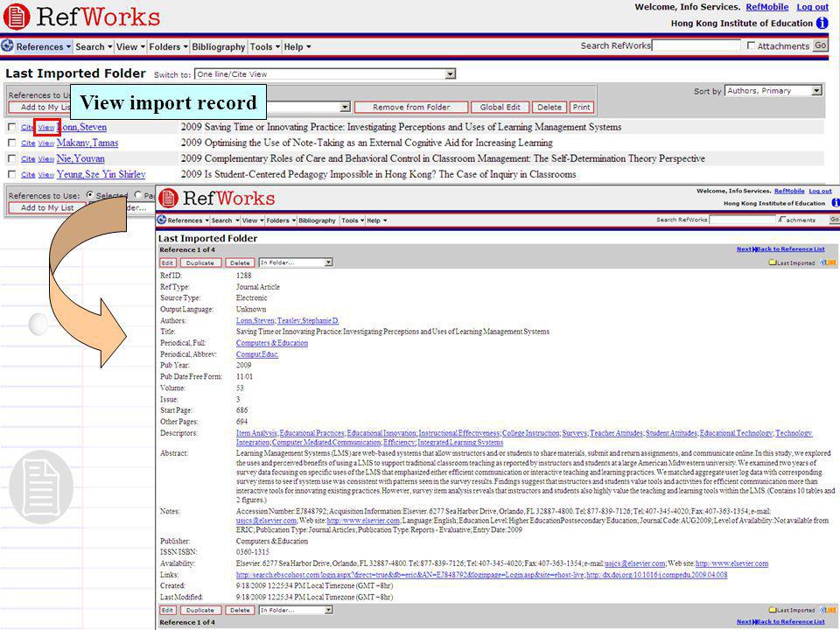840x630 pixels.
Task: Tick the checkbox for Yeung, Sze Yin Shirley
Action: tap(11, 174)
